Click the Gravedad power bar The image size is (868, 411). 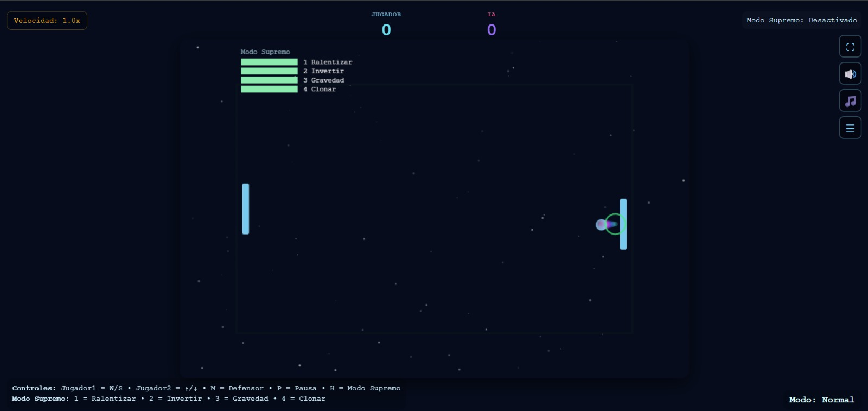pos(269,80)
